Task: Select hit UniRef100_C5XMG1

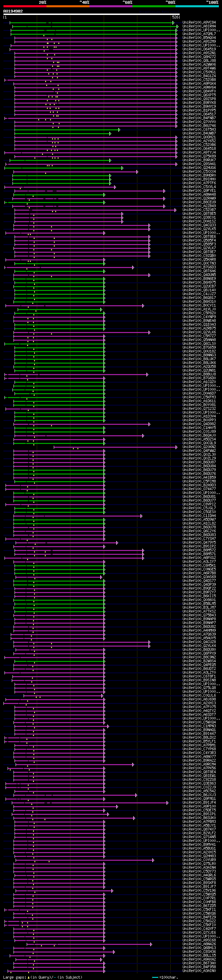Action: (x=199, y=72)
